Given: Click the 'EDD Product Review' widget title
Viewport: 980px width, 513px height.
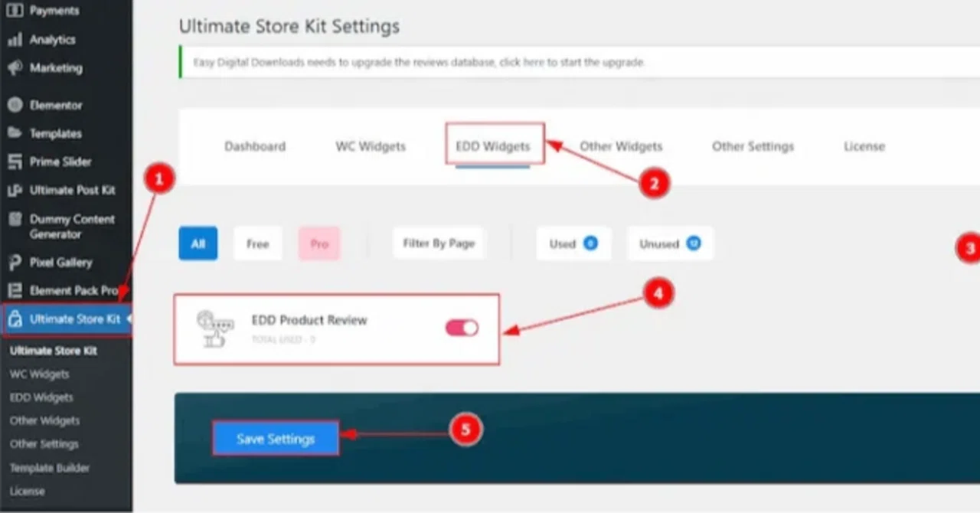Looking at the screenshot, I should (309, 320).
